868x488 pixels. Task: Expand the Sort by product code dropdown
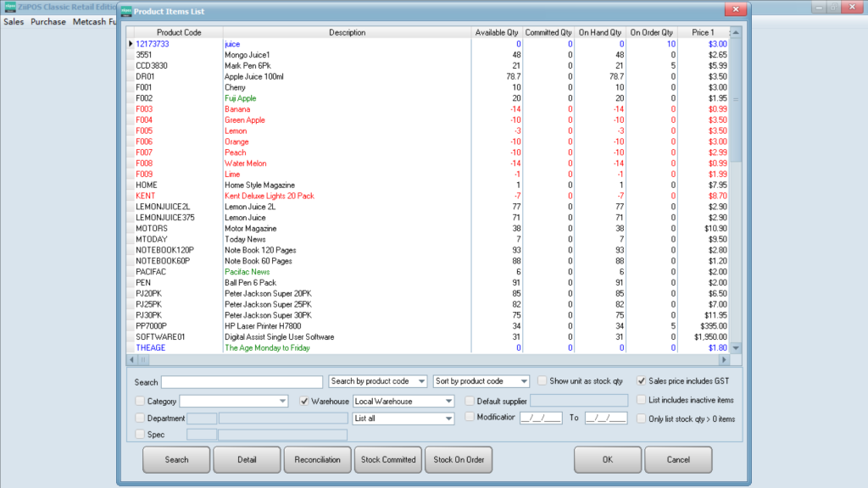524,381
